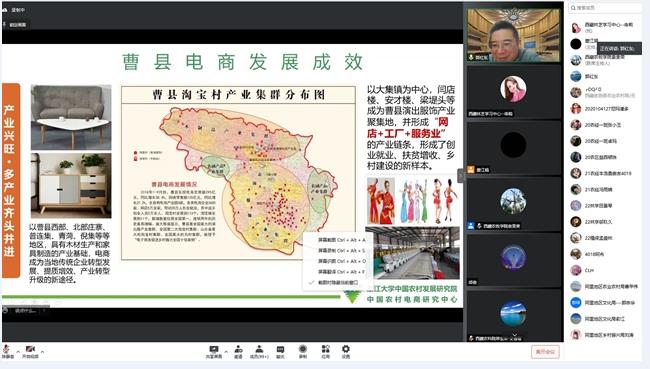Expand the arrow next to the microphone
Screen dimensions: 650x369
(x=18, y=352)
